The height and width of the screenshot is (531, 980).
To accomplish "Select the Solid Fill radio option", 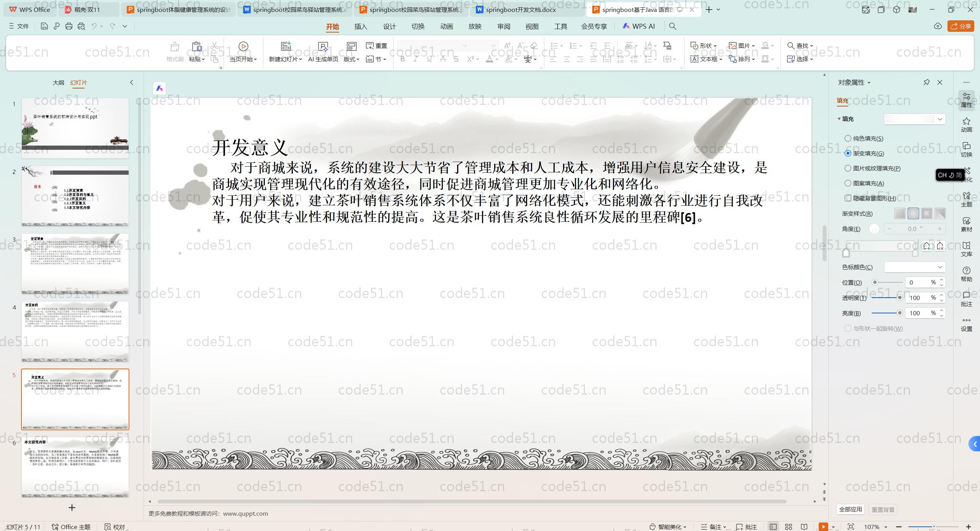I will click(x=848, y=138).
